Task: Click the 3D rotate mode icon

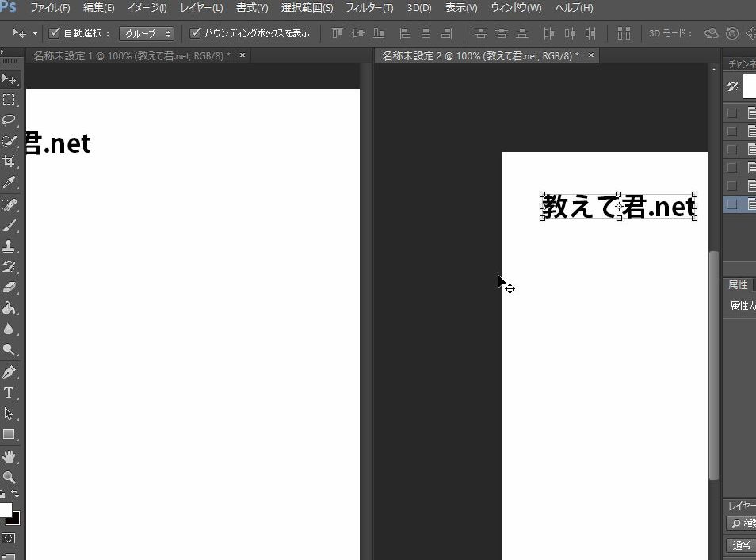Action: (x=711, y=33)
